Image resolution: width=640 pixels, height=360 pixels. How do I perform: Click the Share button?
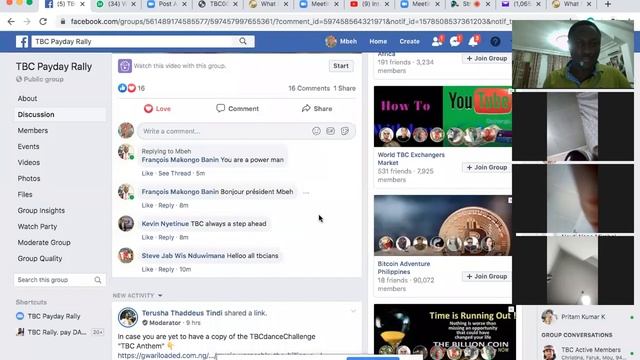(x=317, y=109)
